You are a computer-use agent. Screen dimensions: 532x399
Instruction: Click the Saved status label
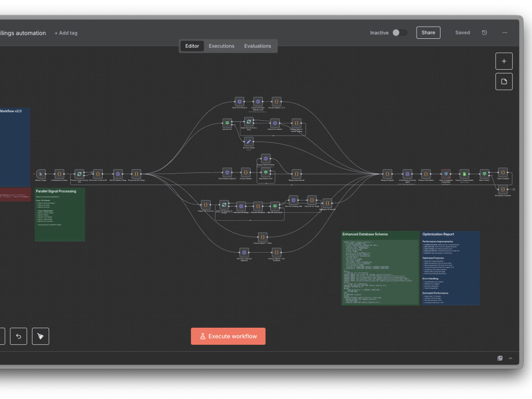(x=462, y=32)
